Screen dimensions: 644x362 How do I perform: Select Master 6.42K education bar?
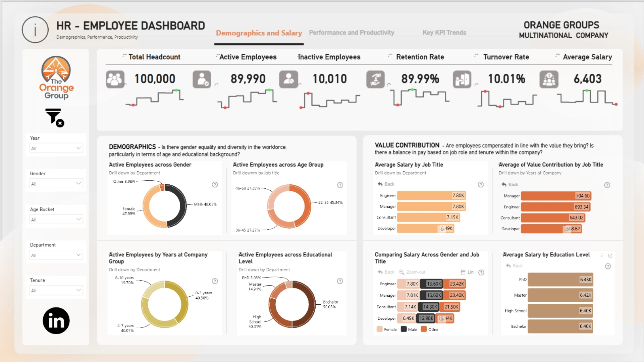[560, 295]
